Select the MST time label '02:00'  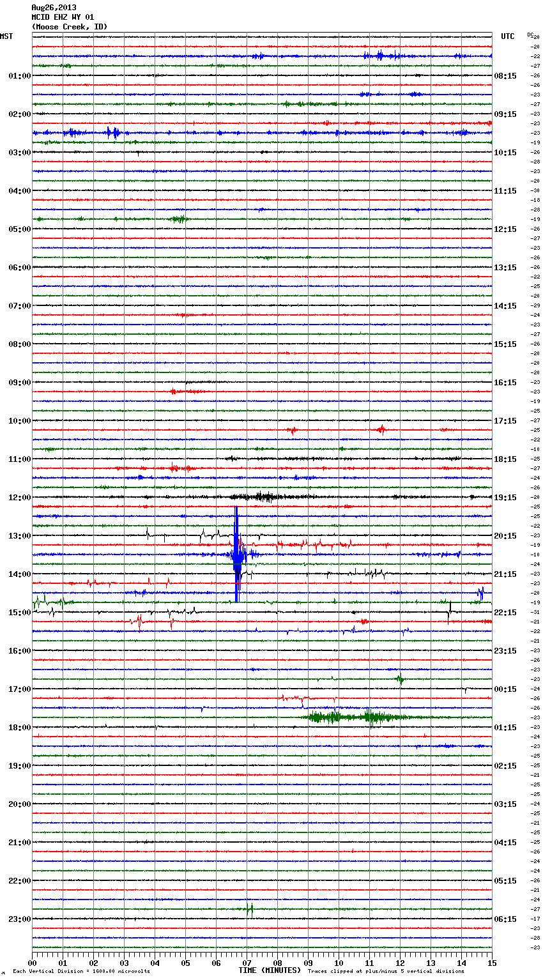click(19, 114)
